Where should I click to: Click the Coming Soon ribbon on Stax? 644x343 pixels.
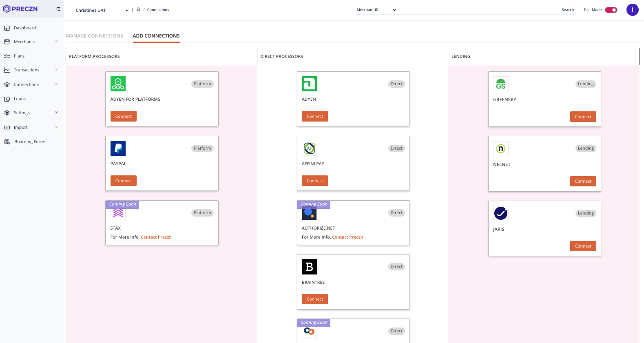tap(122, 204)
